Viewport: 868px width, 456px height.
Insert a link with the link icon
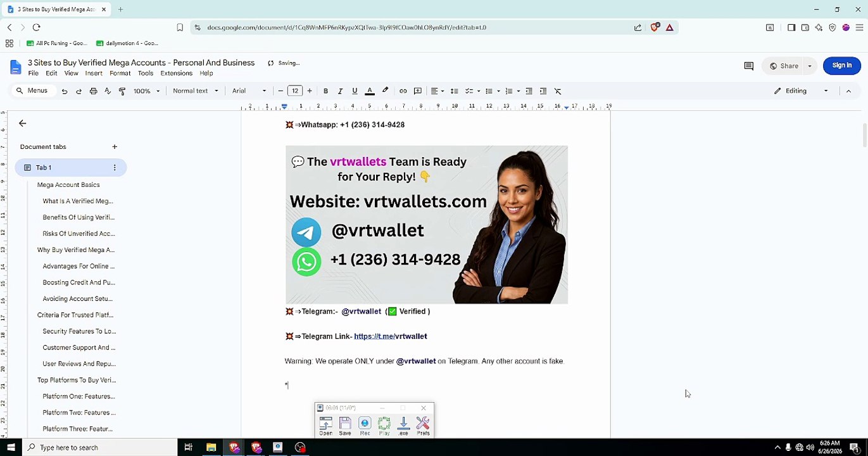pos(403,91)
